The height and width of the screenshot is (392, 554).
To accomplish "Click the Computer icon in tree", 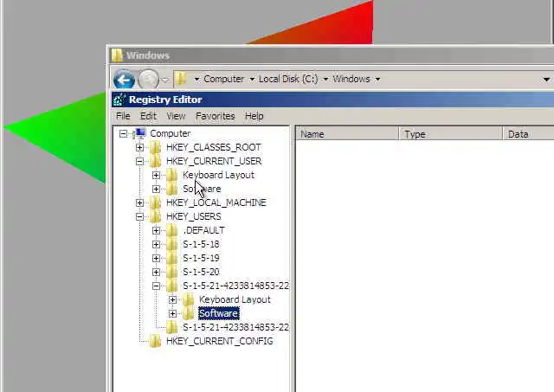I will click(139, 133).
